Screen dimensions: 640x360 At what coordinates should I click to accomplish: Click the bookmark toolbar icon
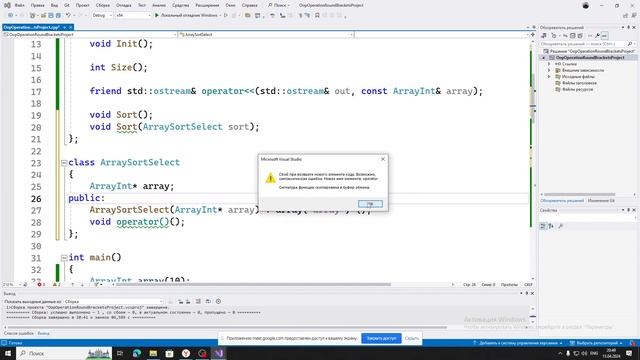[317, 15]
